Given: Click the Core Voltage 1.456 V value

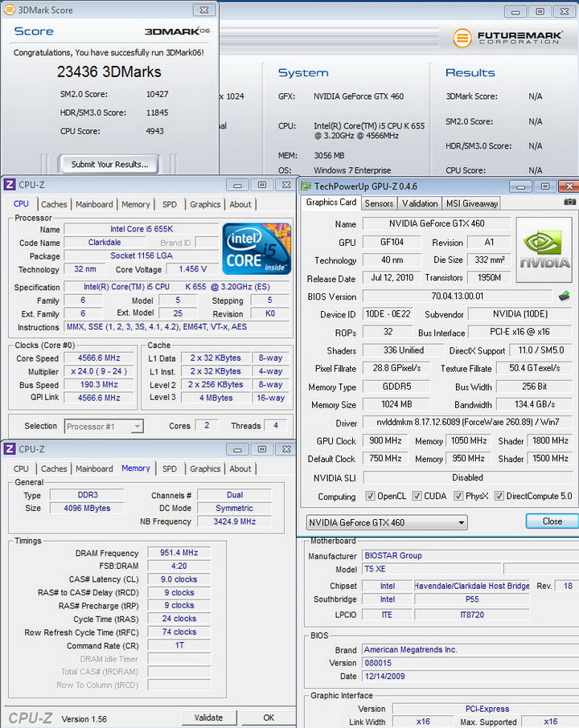Looking at the screenshot, I should point(192,269).
